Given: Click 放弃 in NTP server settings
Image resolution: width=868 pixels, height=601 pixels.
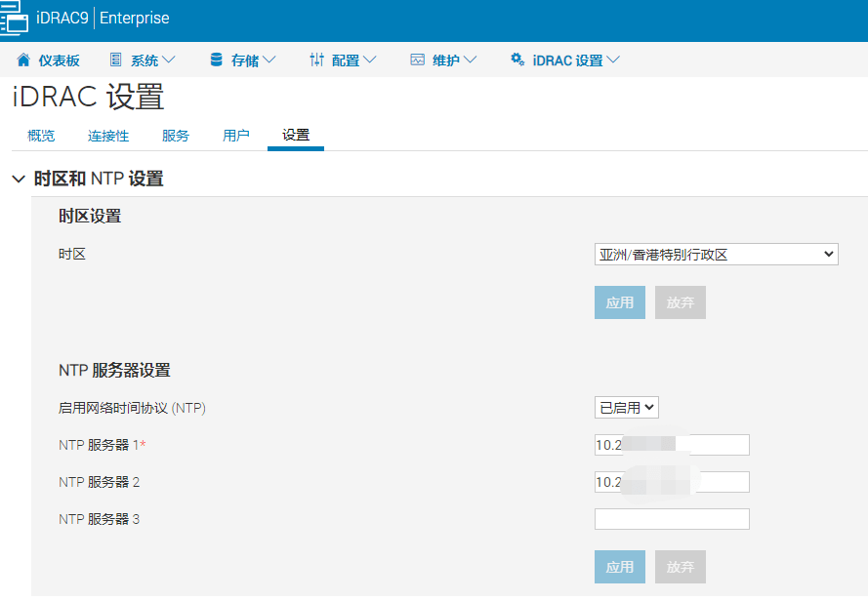Looking at the screenshot, I should pos(680,567).
